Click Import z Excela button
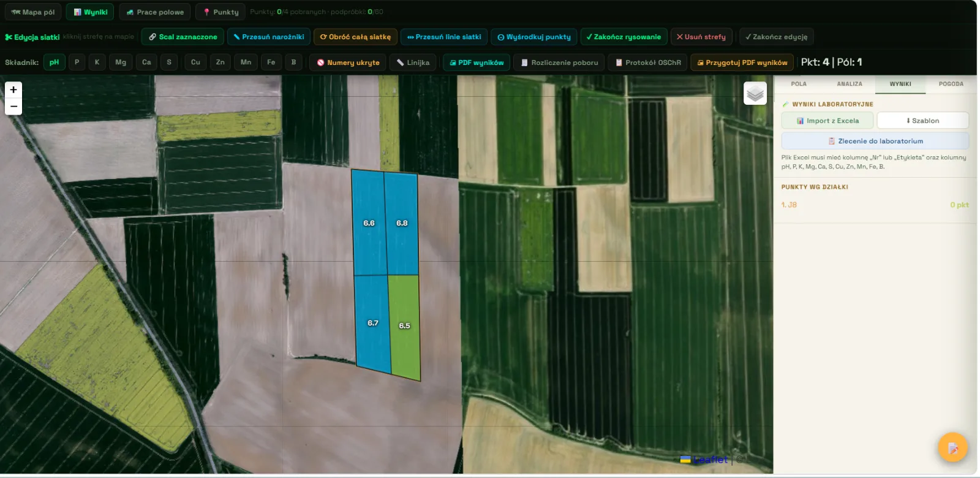 [x=827, y=121]
